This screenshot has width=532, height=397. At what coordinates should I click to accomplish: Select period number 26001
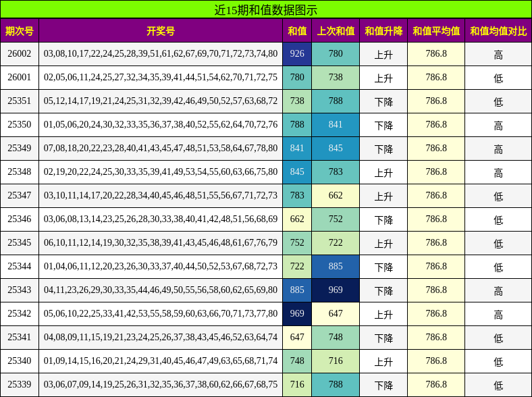(20, 78)
